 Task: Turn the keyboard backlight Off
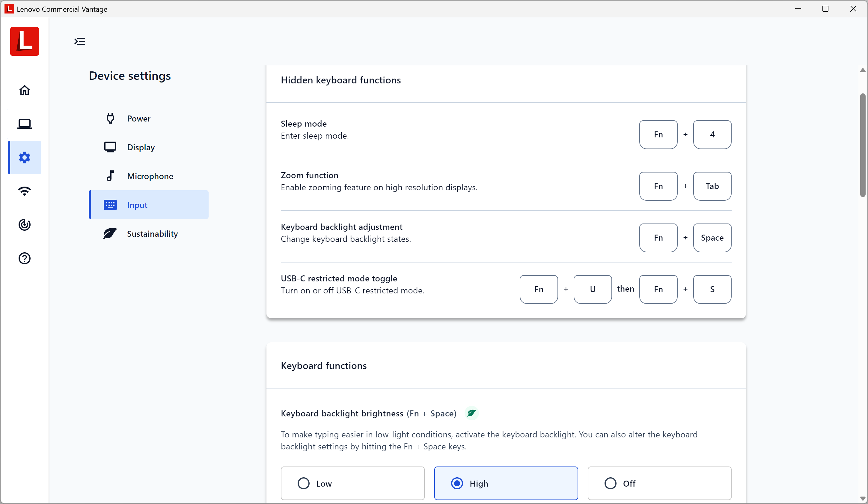pos(659,483)
